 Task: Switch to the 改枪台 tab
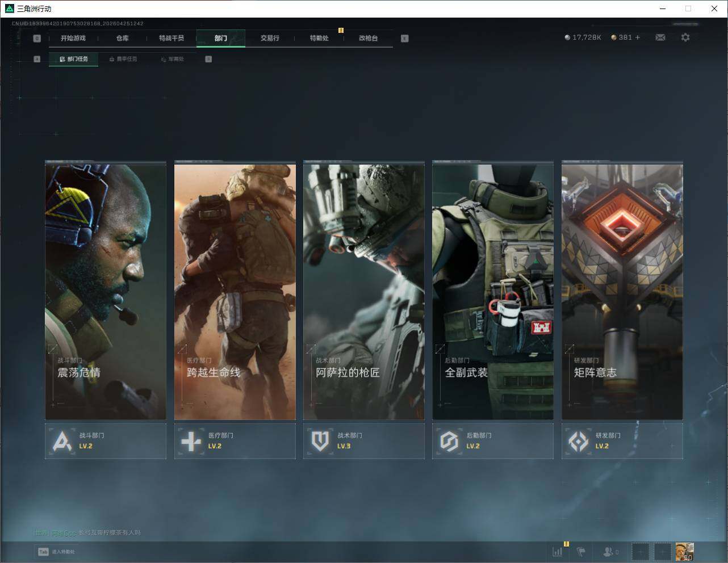pyautogui.click(x=368, y=38)
